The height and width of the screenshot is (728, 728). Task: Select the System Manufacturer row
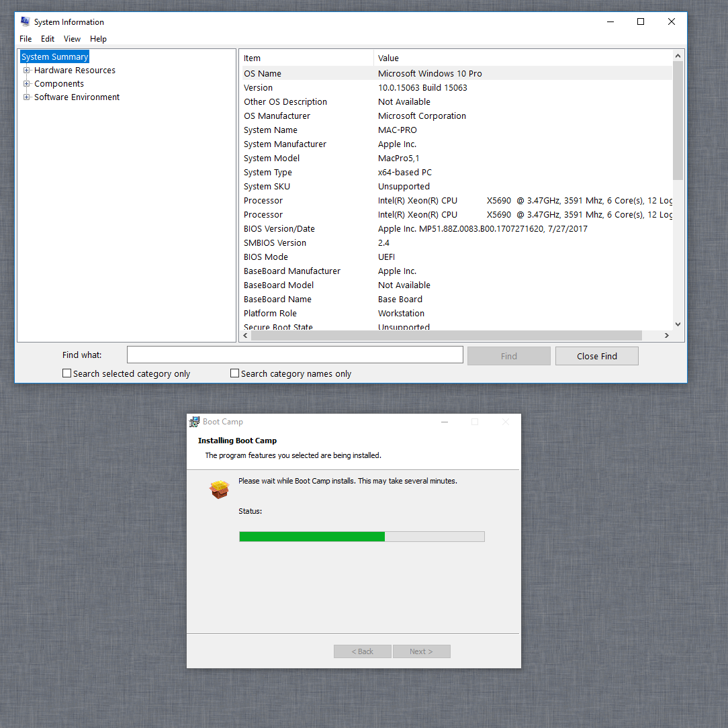click(x=456, y=144)
